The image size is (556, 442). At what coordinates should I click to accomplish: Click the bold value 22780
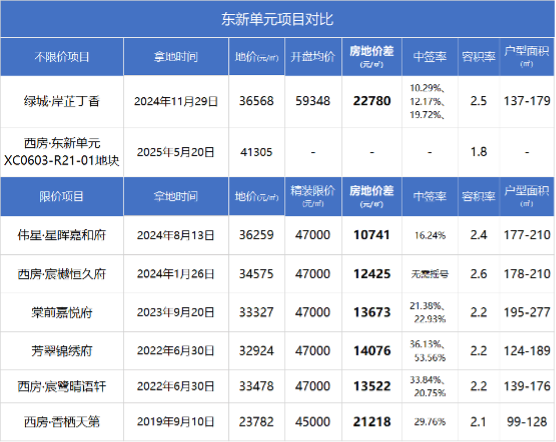click(372, 101)
